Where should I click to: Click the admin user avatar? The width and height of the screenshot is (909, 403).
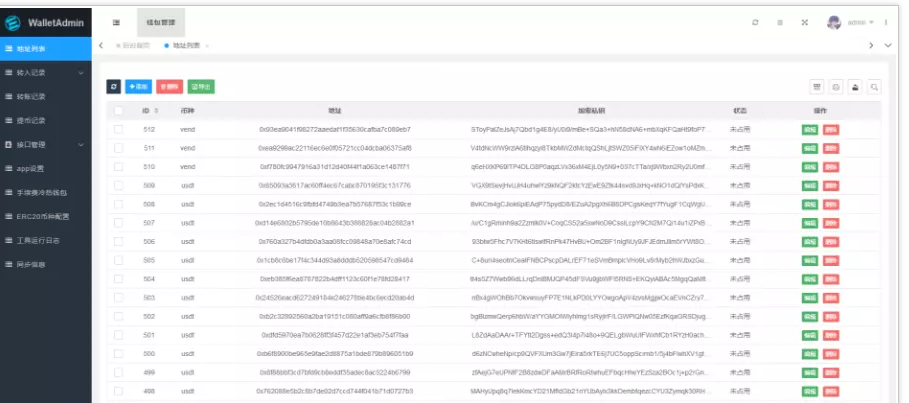tap(834, 23)
